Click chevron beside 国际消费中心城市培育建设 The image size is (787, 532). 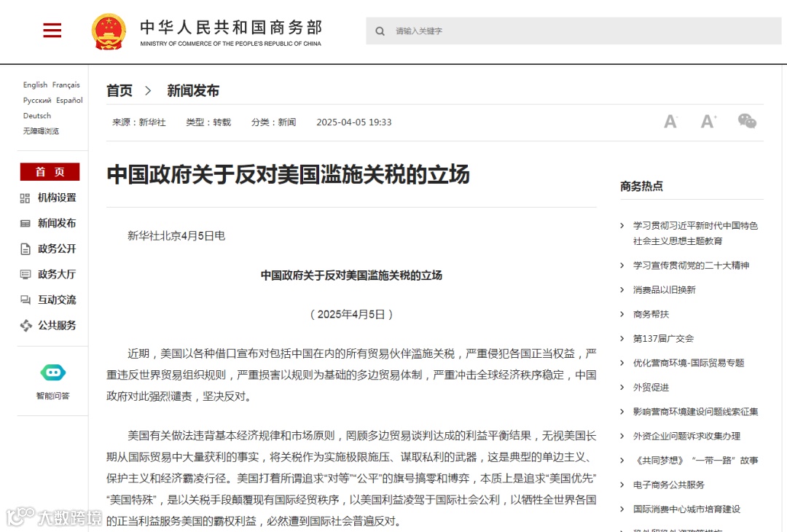(622, 509)
